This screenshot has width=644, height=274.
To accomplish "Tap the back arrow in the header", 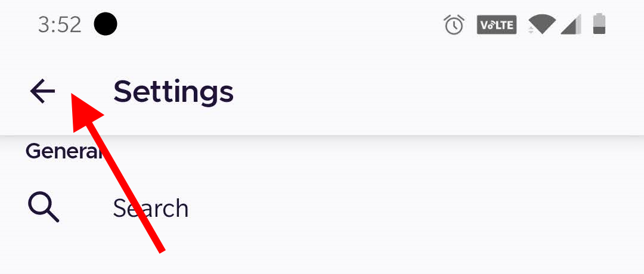I will (42, 92).
